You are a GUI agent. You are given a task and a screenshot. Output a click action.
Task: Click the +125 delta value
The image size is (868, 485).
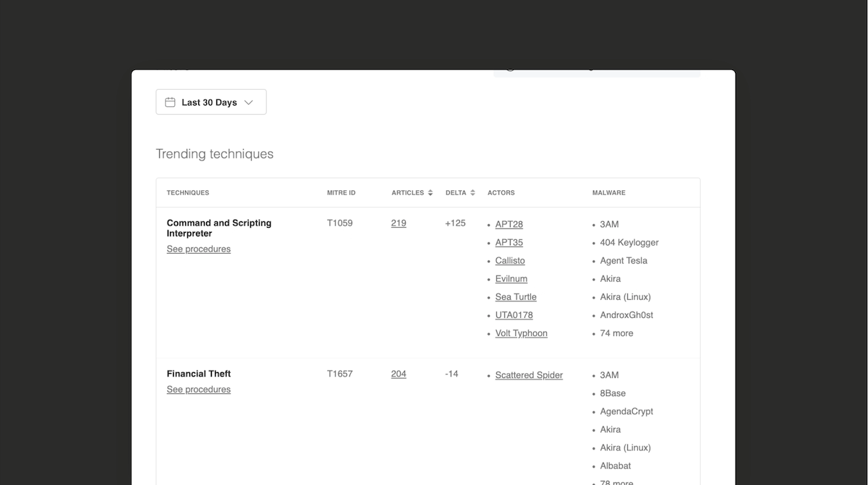coord(456,223)
